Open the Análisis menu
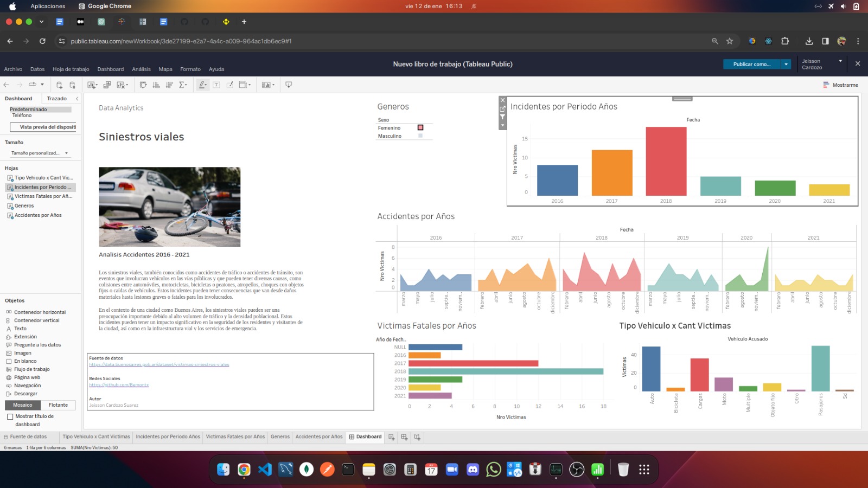Image resolution: width=868 pixels, height=488 pixels. [141, 69]
